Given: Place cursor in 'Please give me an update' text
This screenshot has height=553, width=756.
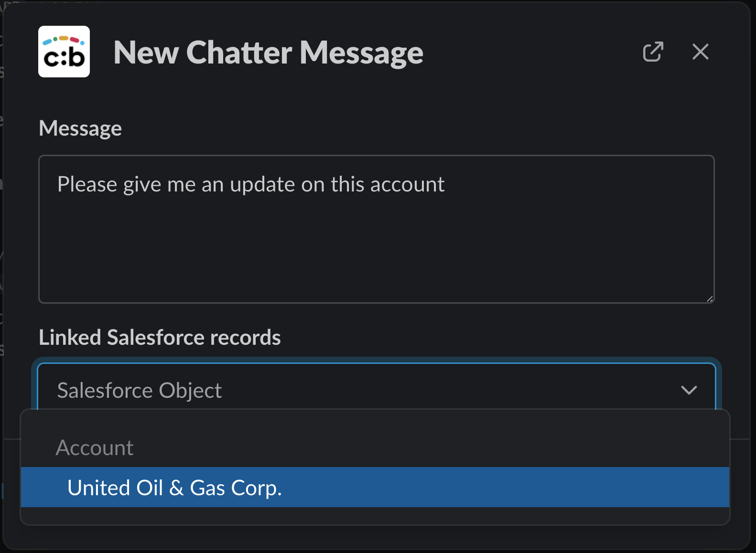Looking at the screenshot, I should pos(143,184).
